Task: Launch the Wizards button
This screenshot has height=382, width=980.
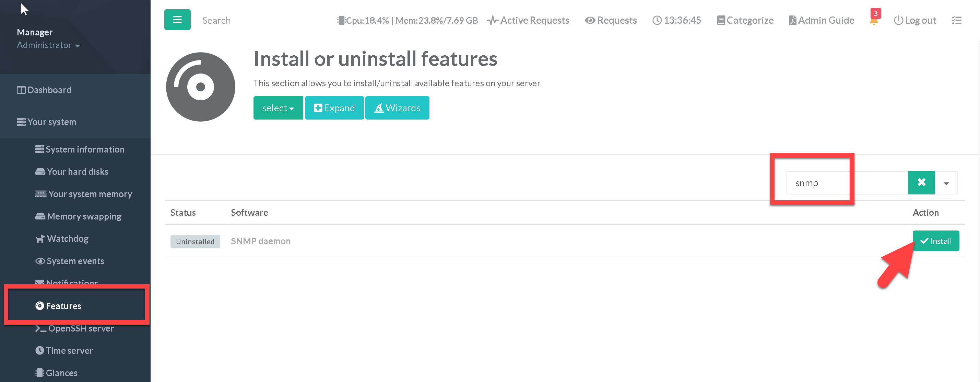Action: 397,108
